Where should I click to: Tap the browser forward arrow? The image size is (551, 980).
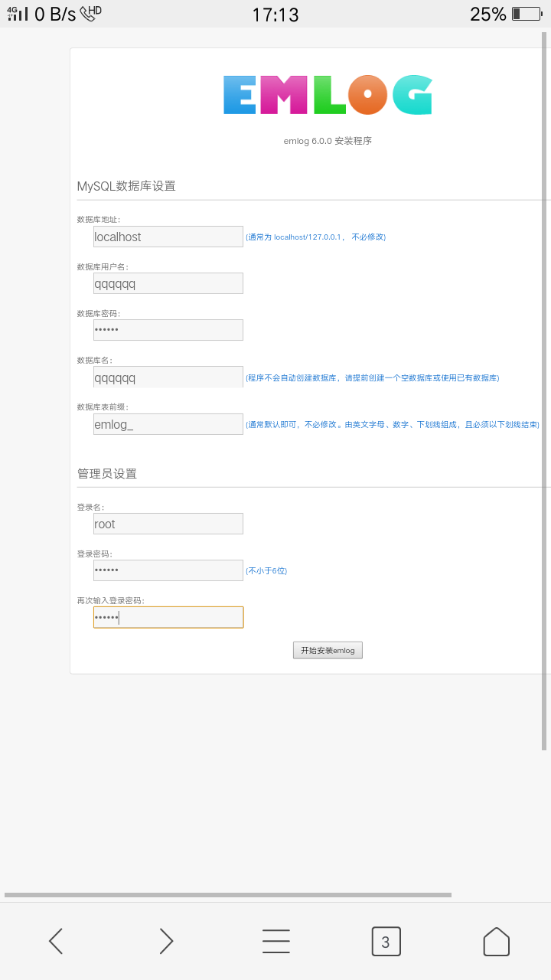click(166, 941)
